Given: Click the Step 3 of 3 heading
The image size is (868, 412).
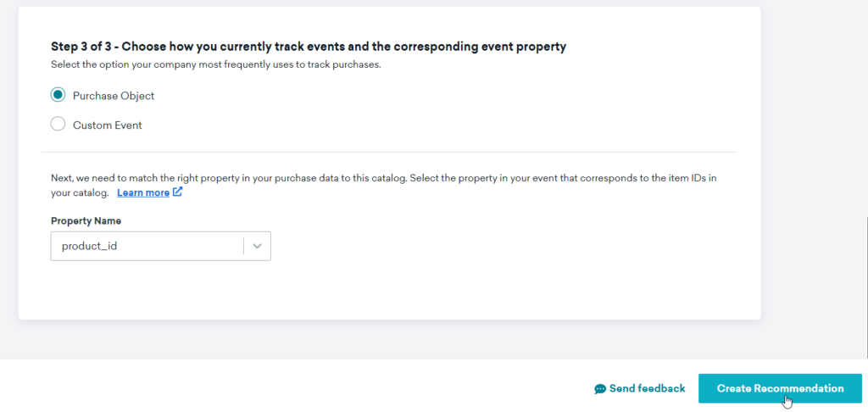Looking at the screenshot, I should (309, 47).
